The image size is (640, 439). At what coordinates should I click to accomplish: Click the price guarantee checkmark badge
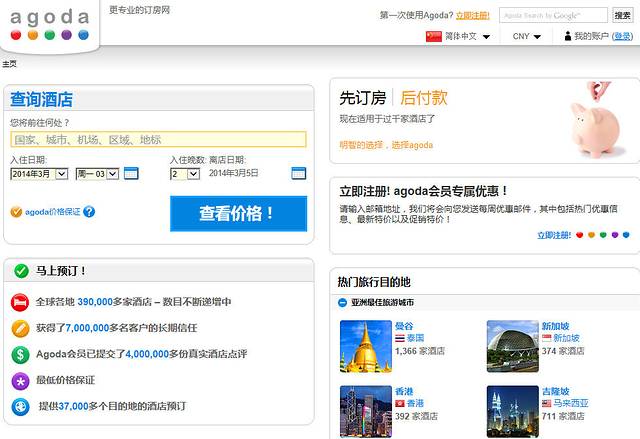point(16,212)
